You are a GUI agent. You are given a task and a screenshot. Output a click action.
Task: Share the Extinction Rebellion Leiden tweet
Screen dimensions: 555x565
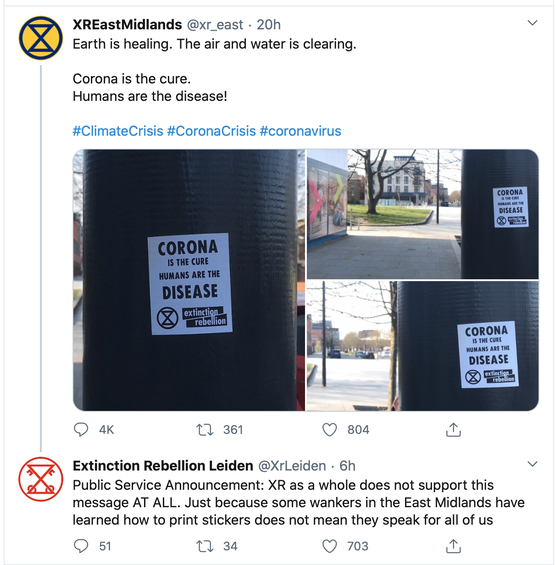[x=453, y=546]
